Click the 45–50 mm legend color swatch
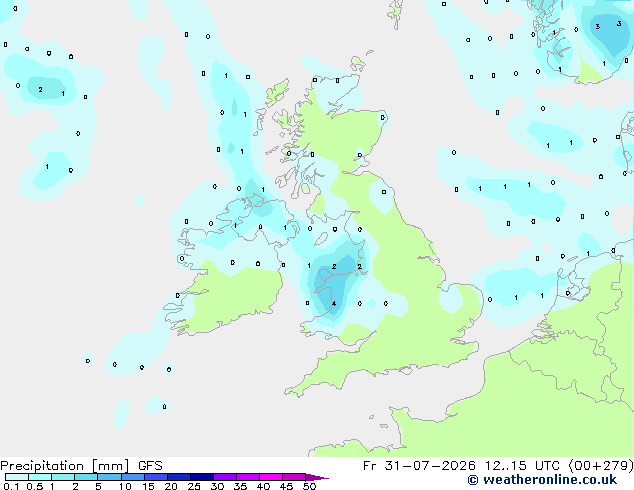Image resolution: width=634 pixels, height=490 pixels. coord(294,477)
